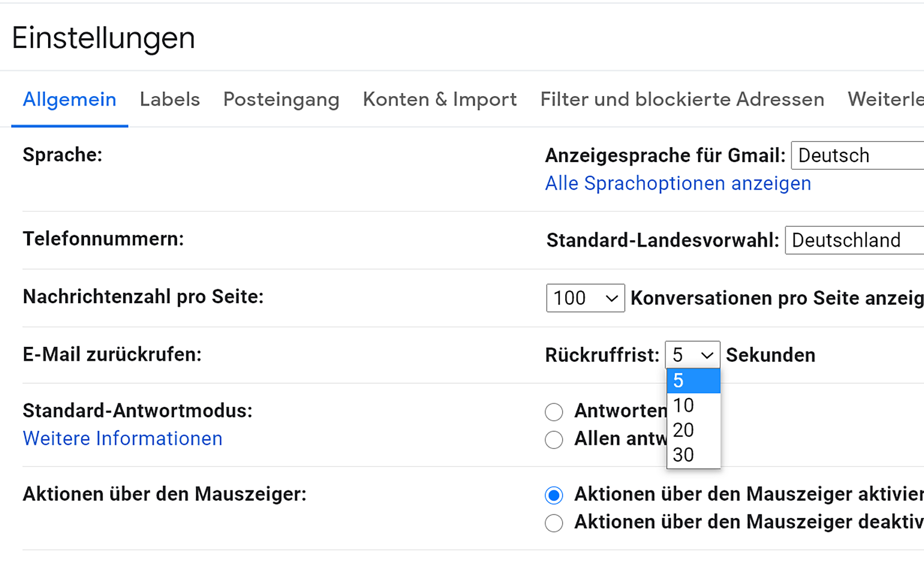Switch to the Labels tab

click(x=170, y=99)
